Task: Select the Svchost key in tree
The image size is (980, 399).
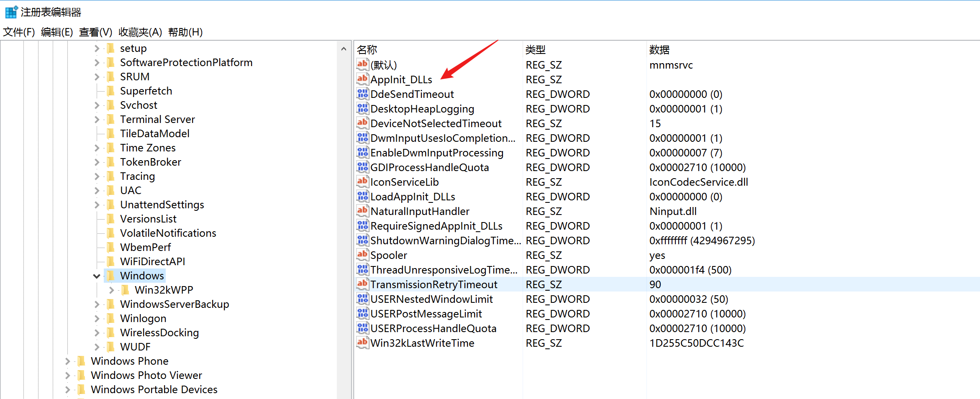Action: coord(139,105)
